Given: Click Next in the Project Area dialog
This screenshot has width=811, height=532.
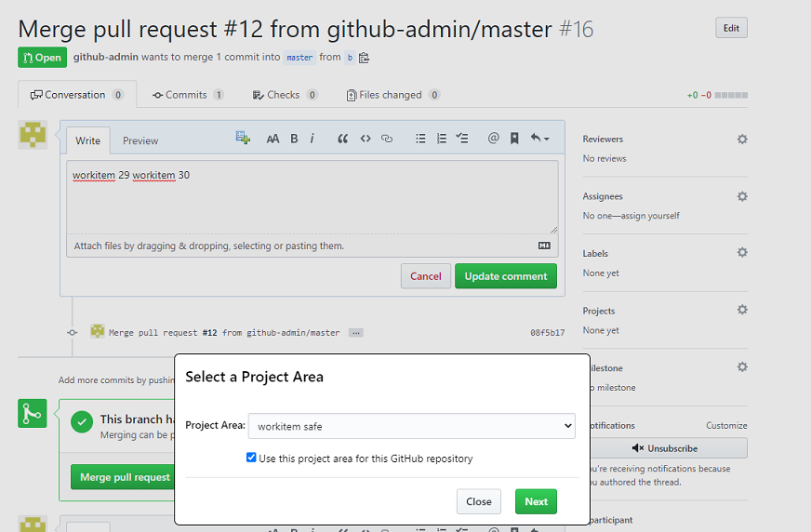Looking at the screenshot, I should coord(536,501).
